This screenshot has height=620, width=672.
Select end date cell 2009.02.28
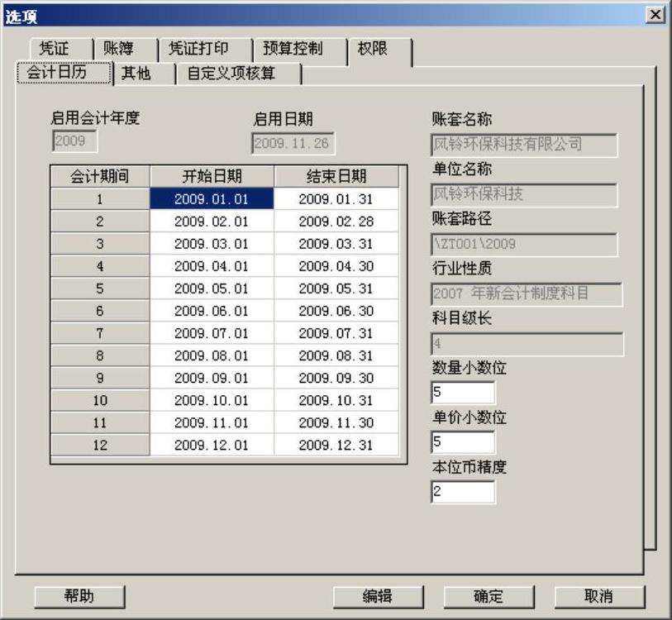pos(336,222)
